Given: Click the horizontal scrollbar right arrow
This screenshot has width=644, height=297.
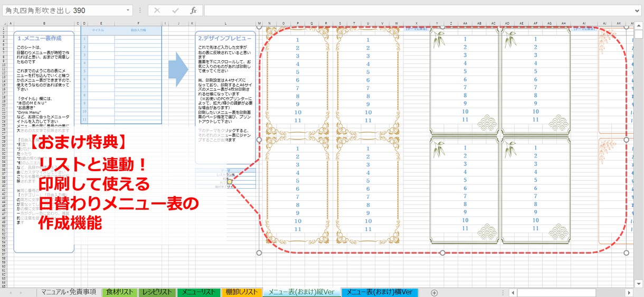Looking at the screenshot, I should 629,292.
